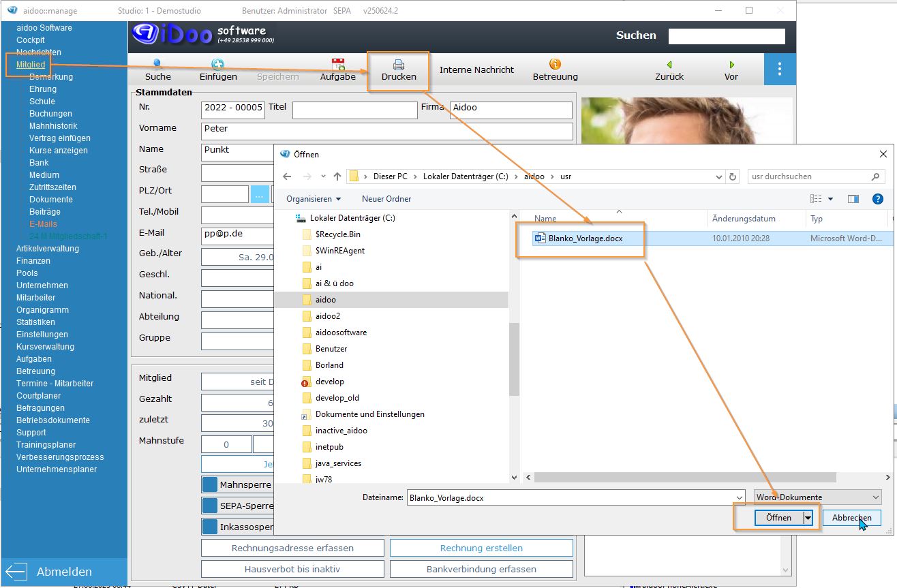Expand the Organisieren dropdown menu
Viewport: 897px width, 588px height.
(x=314, y=199)
